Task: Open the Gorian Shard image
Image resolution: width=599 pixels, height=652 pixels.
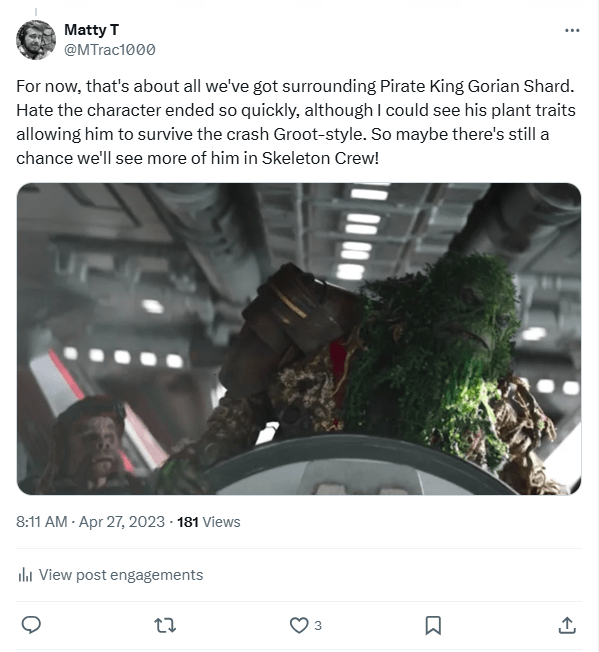Action: 299,339
